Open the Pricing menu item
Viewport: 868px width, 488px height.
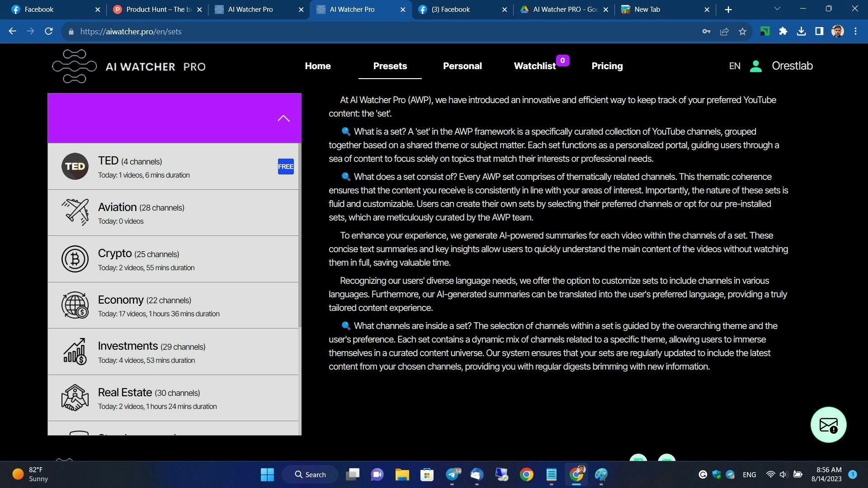pyautogui.click(x=607, y=66)
